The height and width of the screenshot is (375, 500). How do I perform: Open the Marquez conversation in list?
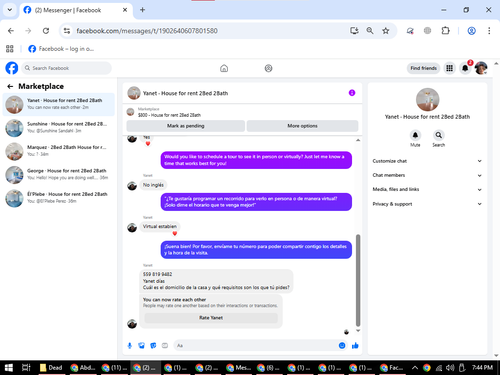(59, 151)
